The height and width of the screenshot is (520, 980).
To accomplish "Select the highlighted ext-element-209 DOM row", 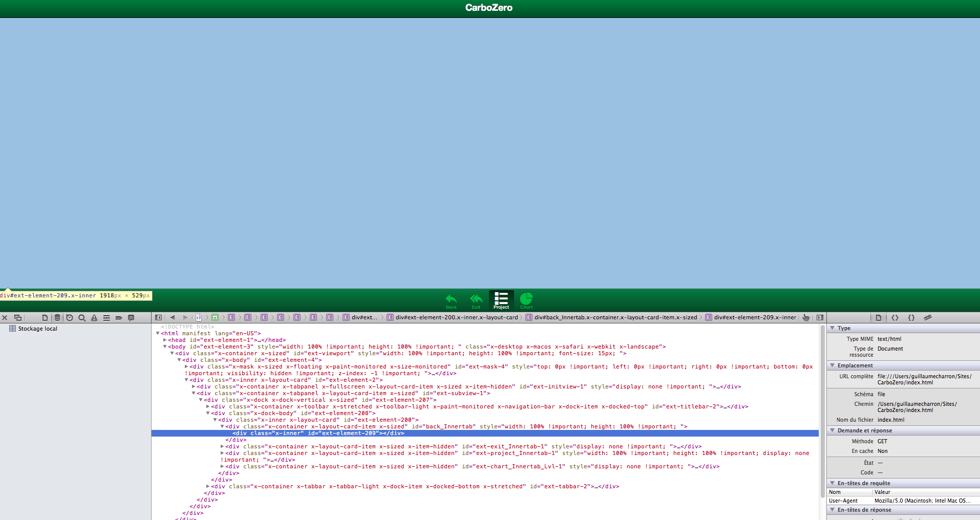I will pyautogui.click(x=485, y=433).
